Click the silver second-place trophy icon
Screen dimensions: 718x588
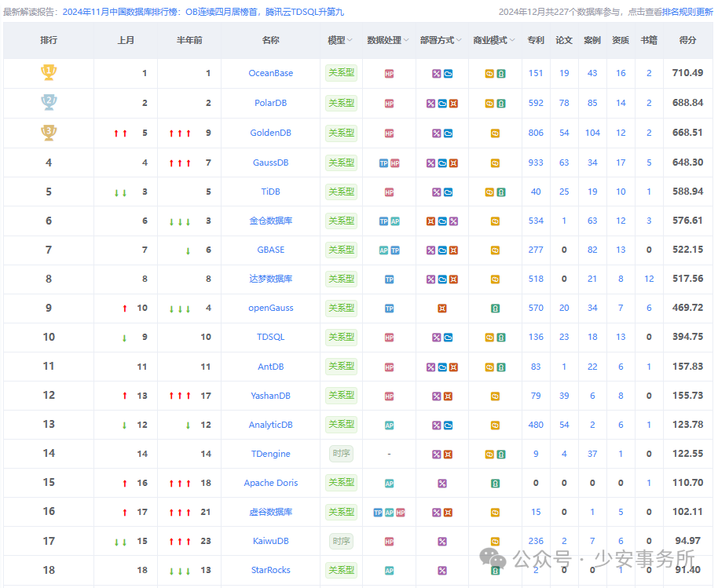pyautogui.click(x=49, y=102)
